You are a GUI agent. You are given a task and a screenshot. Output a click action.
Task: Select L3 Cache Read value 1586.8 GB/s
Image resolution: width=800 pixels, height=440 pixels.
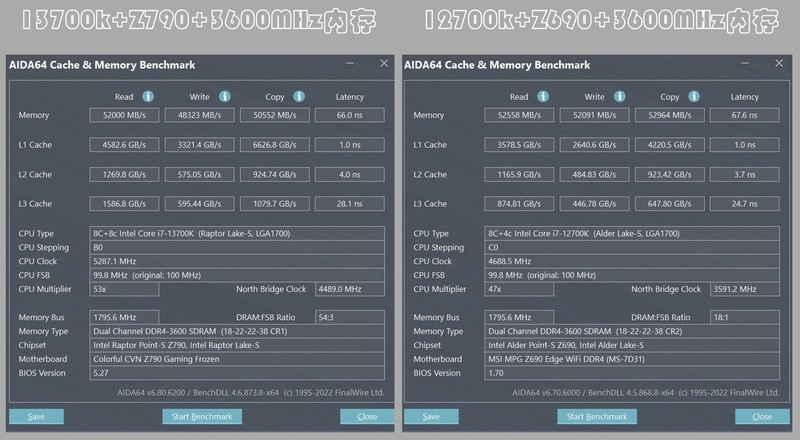(x=124, y=204)
